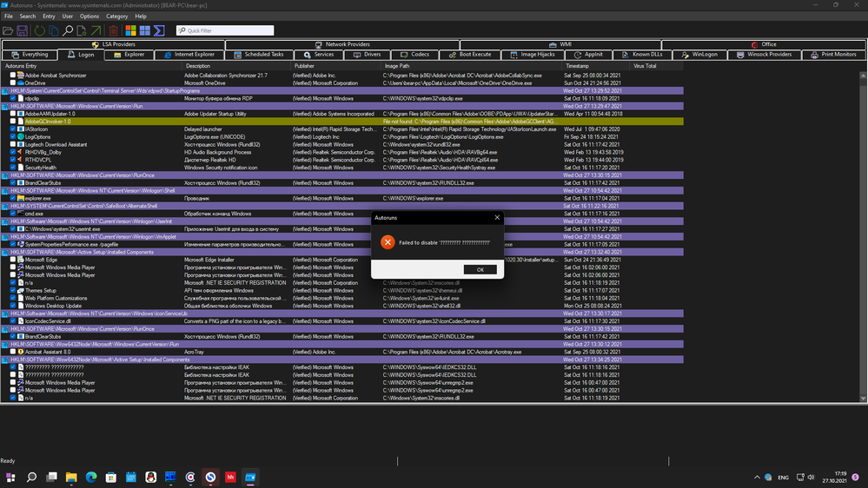The image size is (868, 488).
Task: Switch to the Services tab
Action: 319,55
